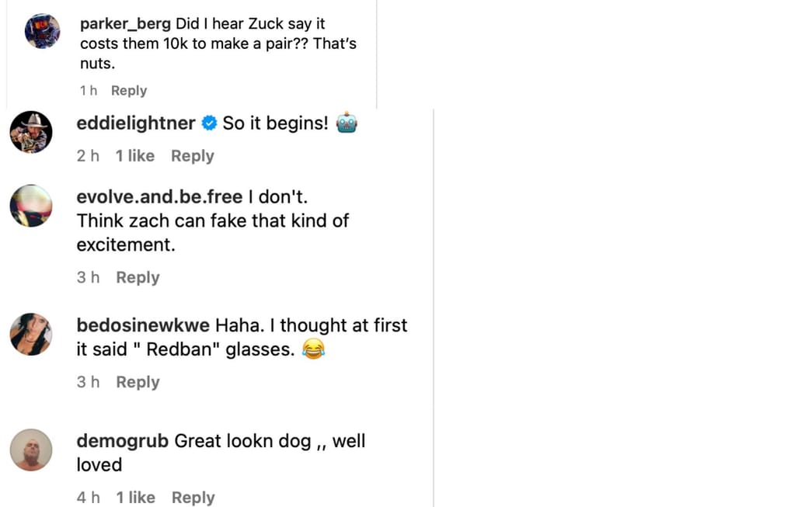
Task: Open parker_berg's username link
Action: click(124, 23)
